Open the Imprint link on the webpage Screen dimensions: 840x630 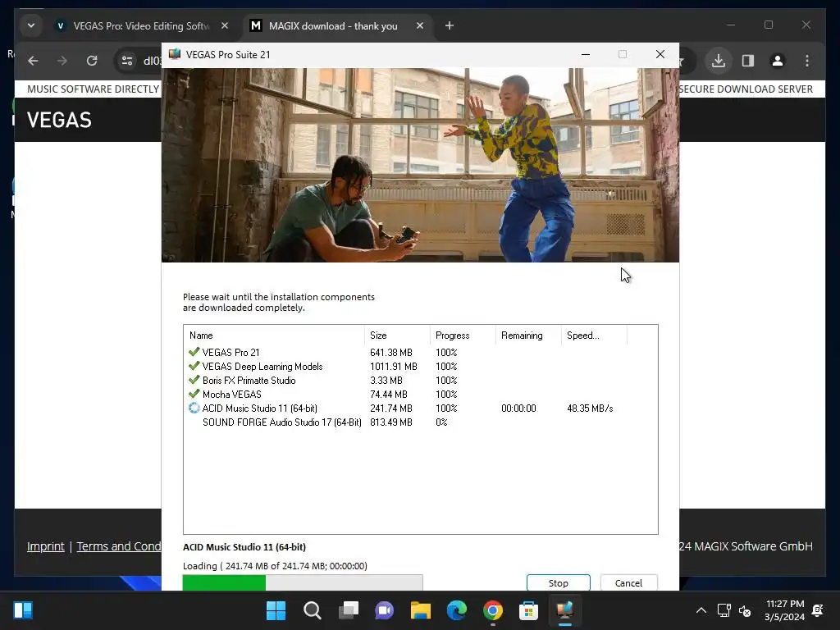46,546
